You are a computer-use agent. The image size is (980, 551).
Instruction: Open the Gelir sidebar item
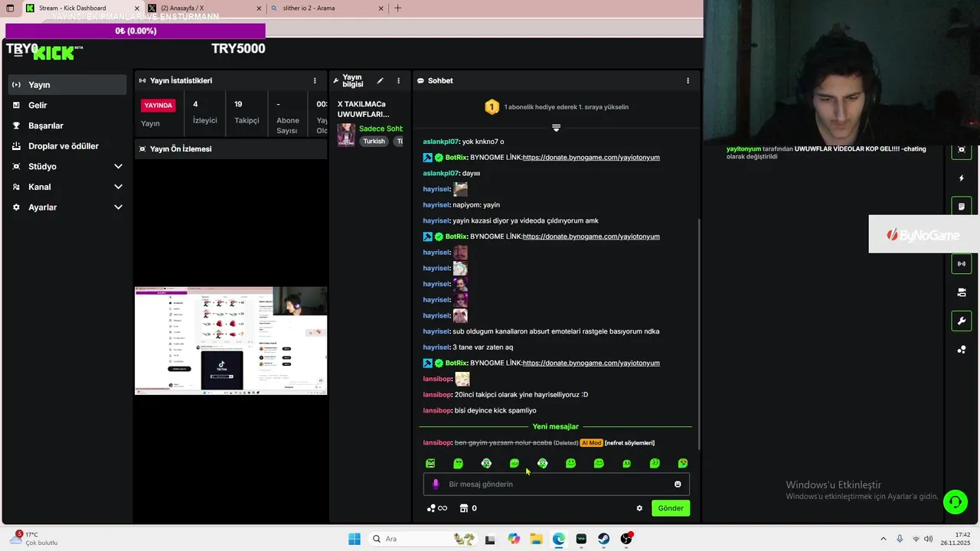tap(67, 105)
